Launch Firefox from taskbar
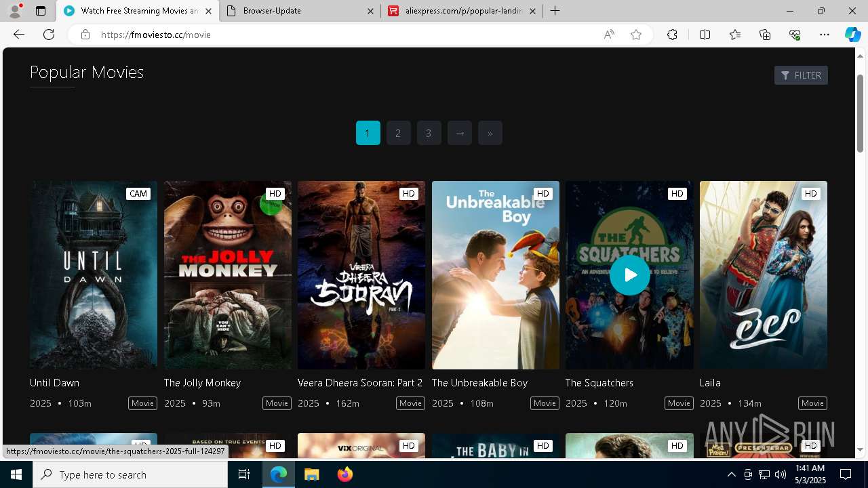Screen dimensions: 868x488 (x=345, y=474)
